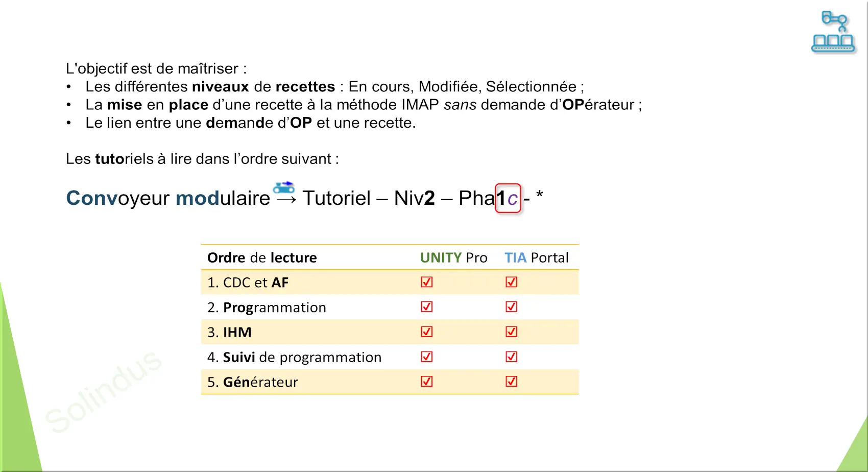The height and width of the screenshot is (472, 868).
Task: Click the small blue conveyor icon above arrow
Action: click(x=284, y=187)
